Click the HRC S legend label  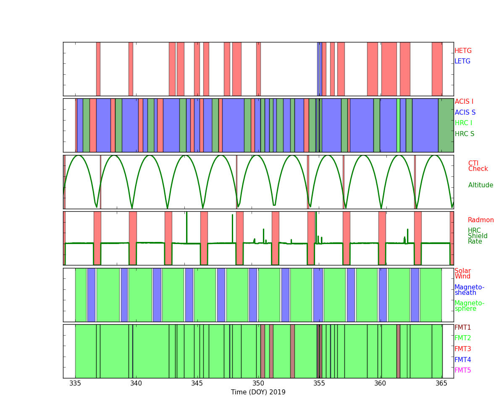[x=464, y=134]
